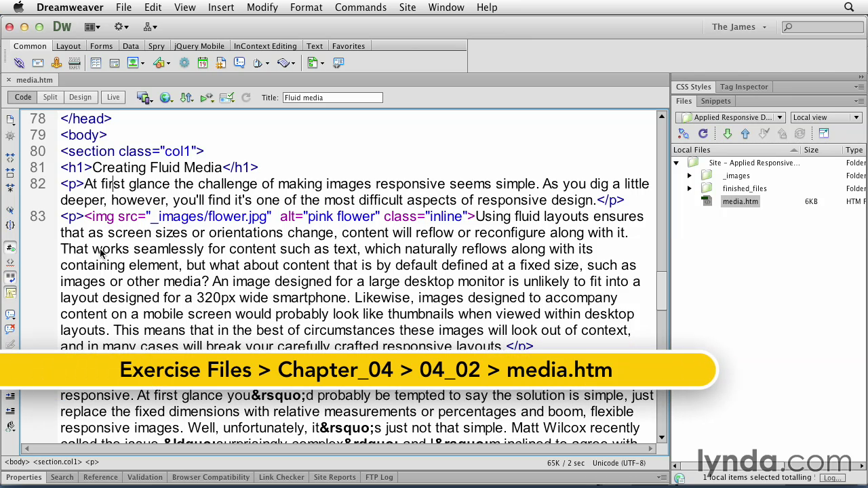
Task: Insert a Div Tag icon
Action: coord(115,63)
